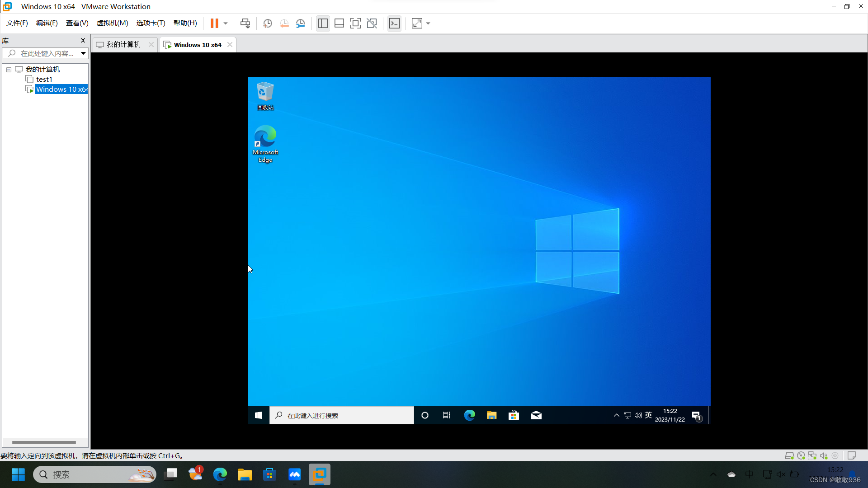This screenshot has height=488, width=868.
Task: Open the suspend button dropdown arrow
Action: tap(225, 23)
